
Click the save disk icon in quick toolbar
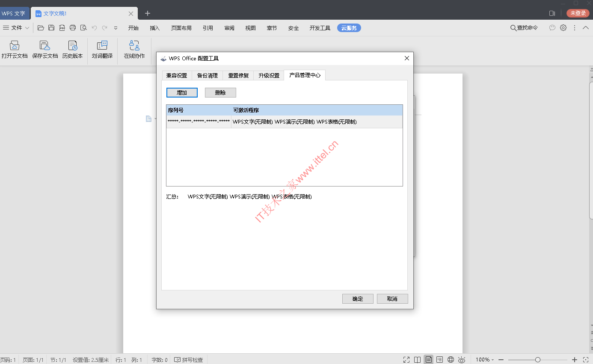(x=51, y=28)
